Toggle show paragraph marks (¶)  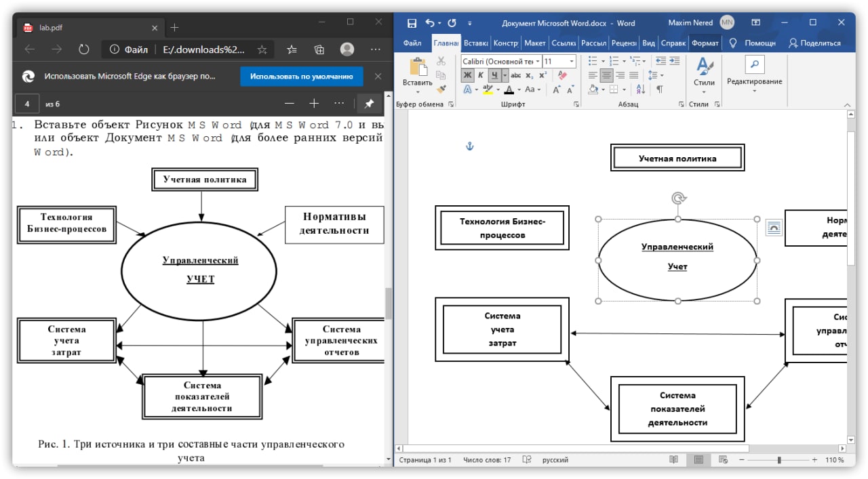tap(660, 89)
